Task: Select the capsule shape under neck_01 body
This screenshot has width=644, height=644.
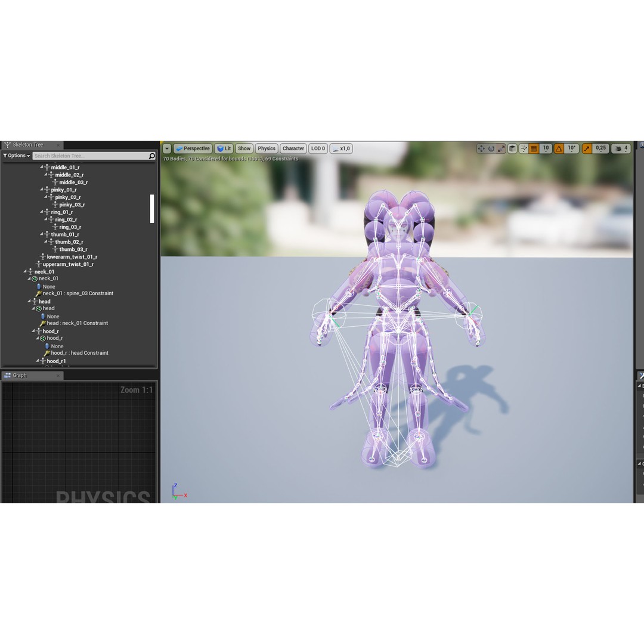Action: [39, 287]
